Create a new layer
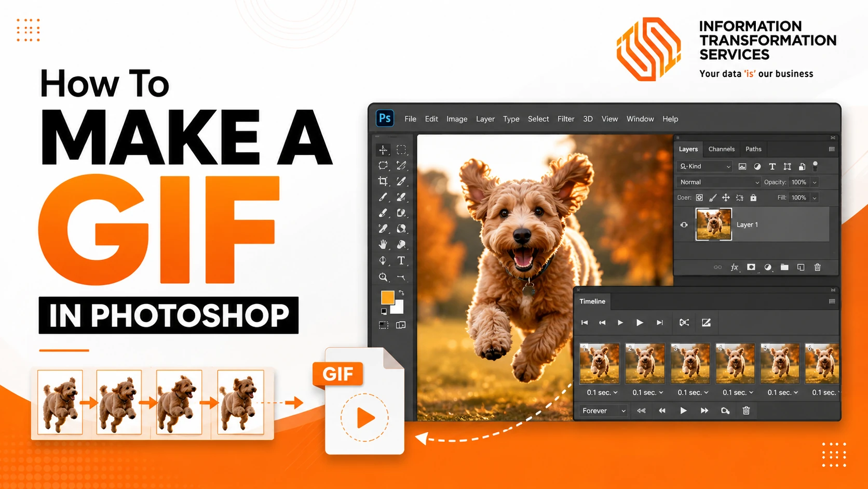 (801, 267)
